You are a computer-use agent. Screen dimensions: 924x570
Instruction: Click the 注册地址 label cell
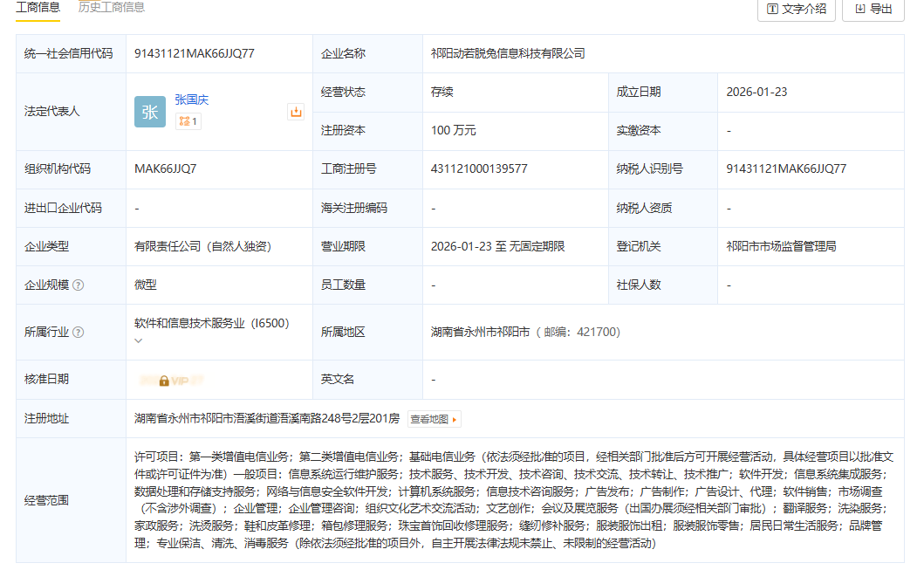click(x=71, y=418)
